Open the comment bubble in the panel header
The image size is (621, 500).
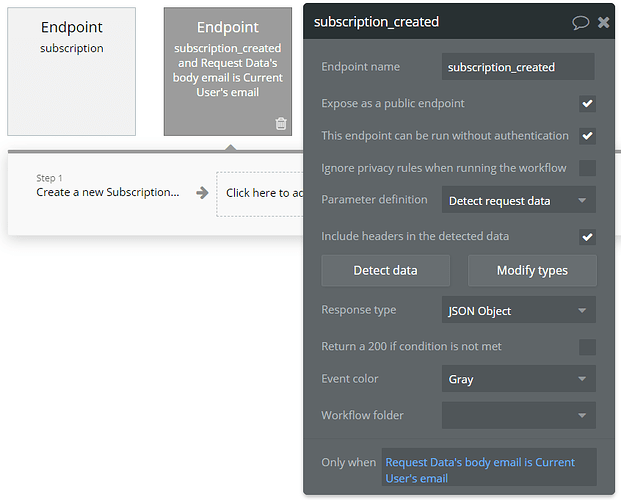[580, 22]
